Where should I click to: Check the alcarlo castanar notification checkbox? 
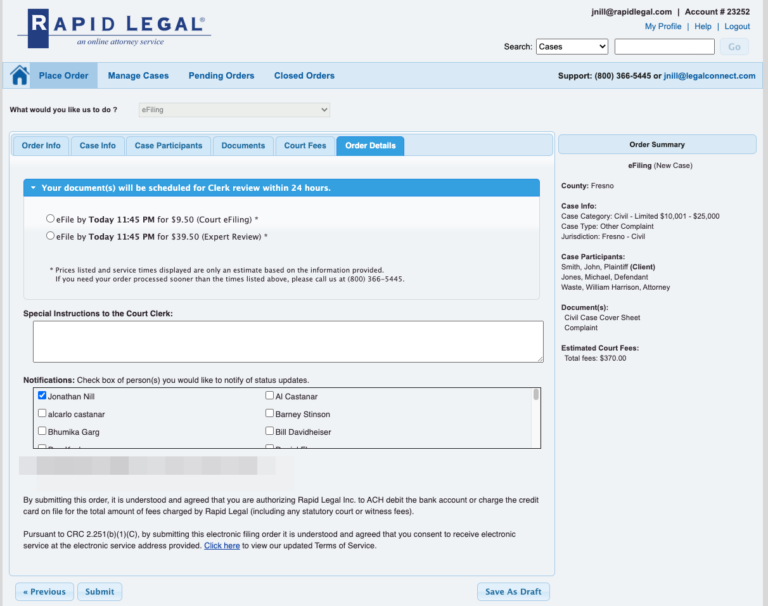coord(42,413)
